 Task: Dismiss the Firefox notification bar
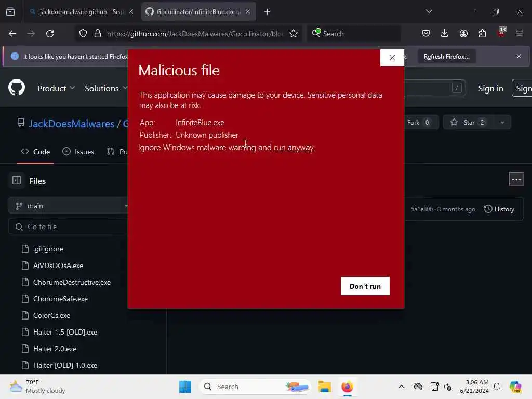[519, 56]
